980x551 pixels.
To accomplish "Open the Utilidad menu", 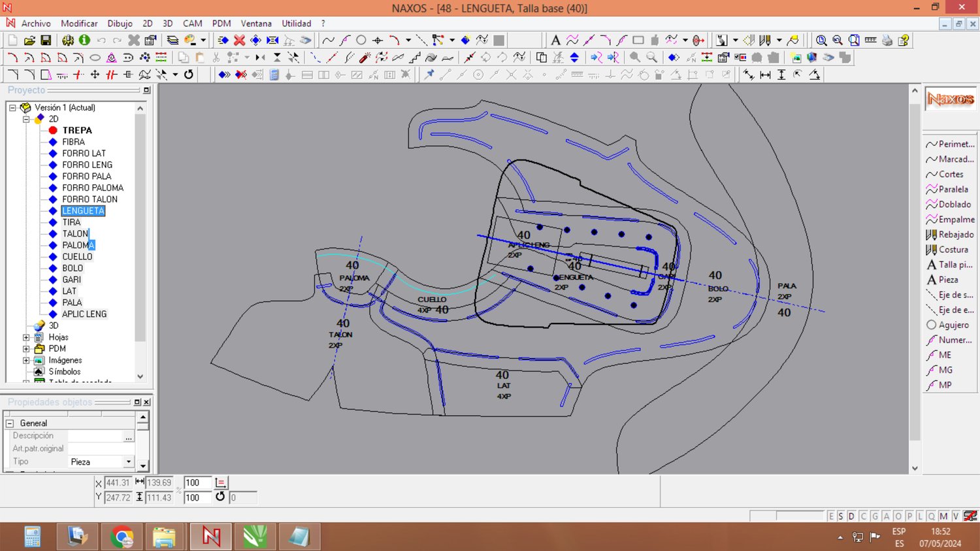I will point(296,24).
